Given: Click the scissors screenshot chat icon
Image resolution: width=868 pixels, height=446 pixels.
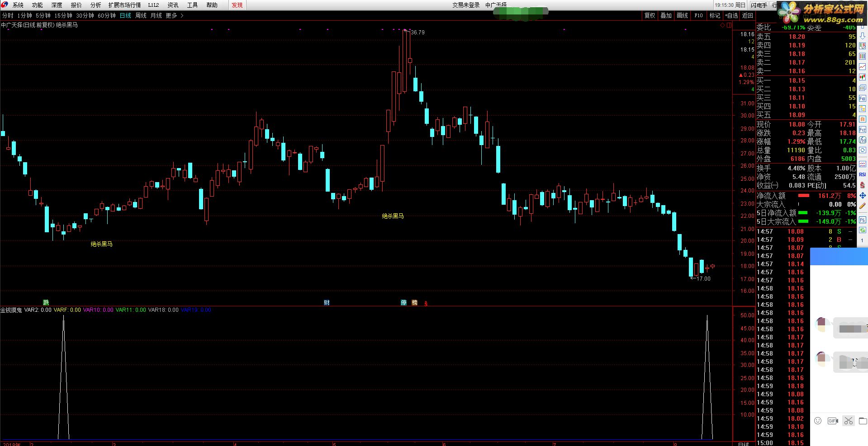Looking at the screenshot, I should (x=848, y=421).
